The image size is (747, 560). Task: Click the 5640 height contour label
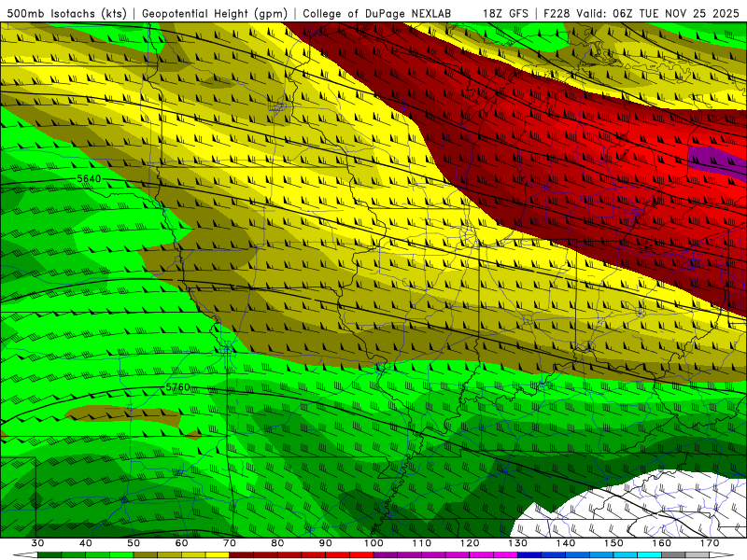click(89, 178)
